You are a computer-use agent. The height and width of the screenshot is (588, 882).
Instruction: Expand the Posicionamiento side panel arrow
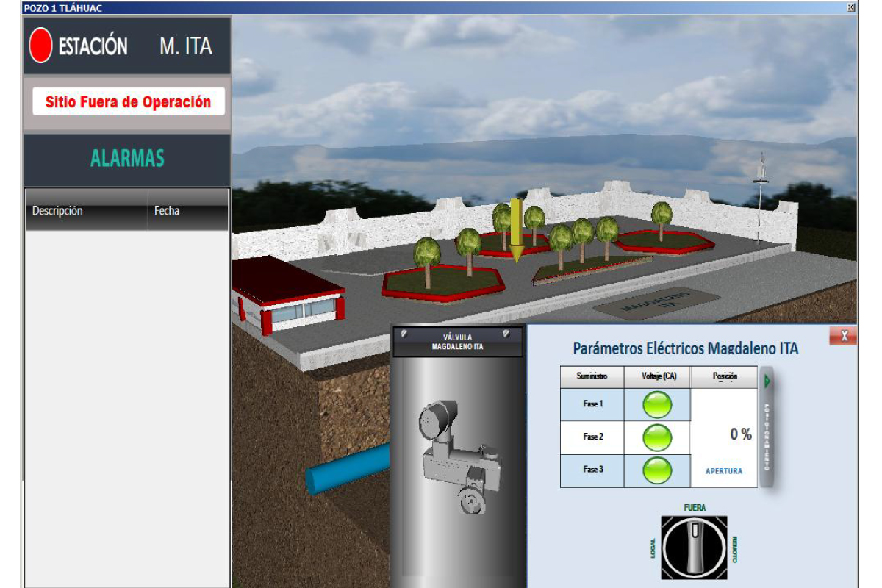click(768, 381)
